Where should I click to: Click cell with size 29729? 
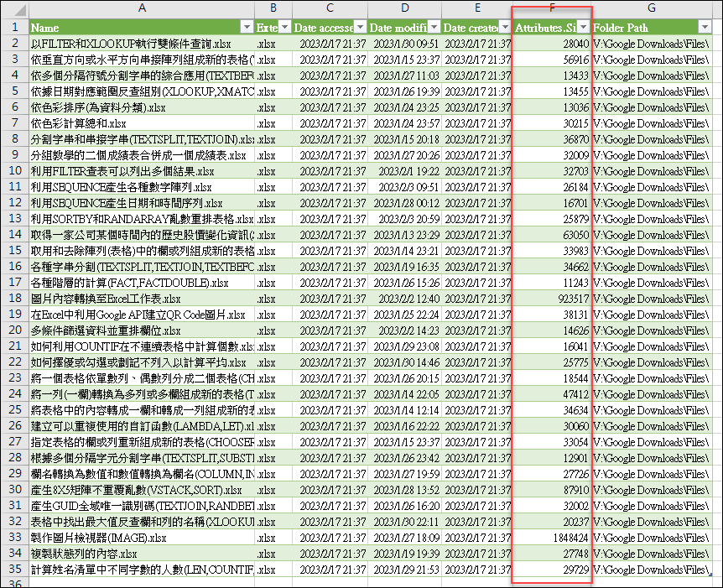click(x=551, y=569)
